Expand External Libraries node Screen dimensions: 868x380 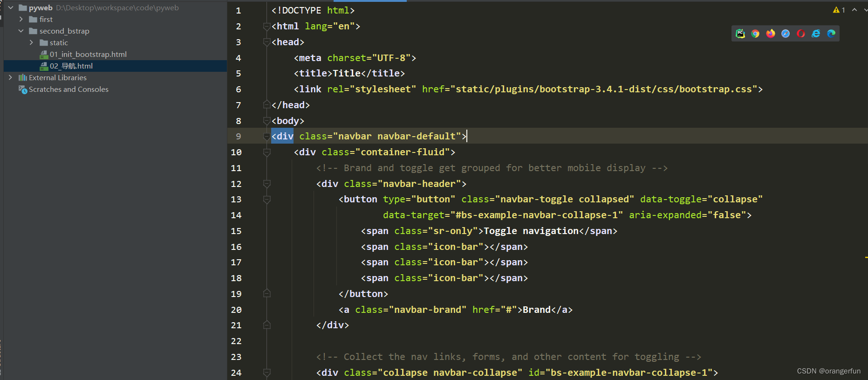coord(10,77)
